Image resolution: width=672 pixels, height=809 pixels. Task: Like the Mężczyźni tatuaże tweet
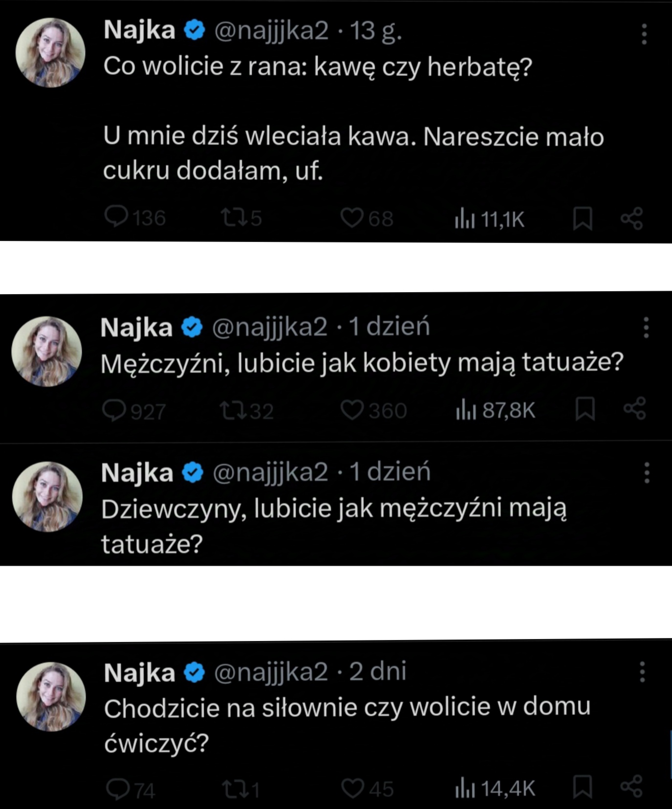point(352,410)
